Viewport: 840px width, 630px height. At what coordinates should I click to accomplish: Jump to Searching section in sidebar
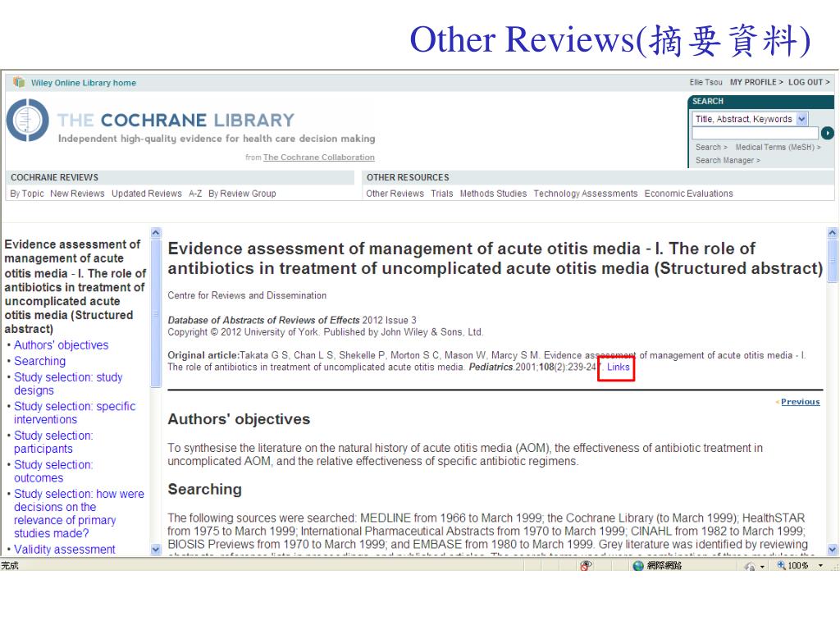(39, 361)
